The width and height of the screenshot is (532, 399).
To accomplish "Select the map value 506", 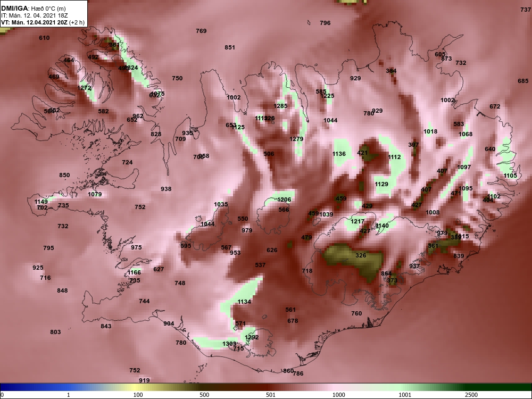I will [269, 154].
